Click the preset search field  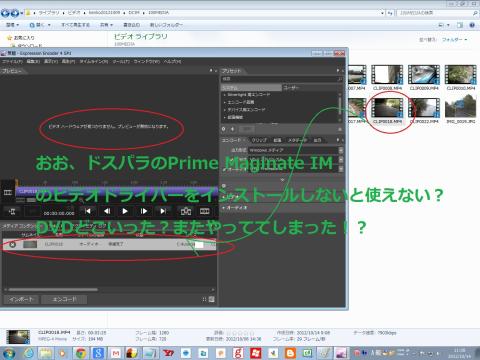point(282,79)
